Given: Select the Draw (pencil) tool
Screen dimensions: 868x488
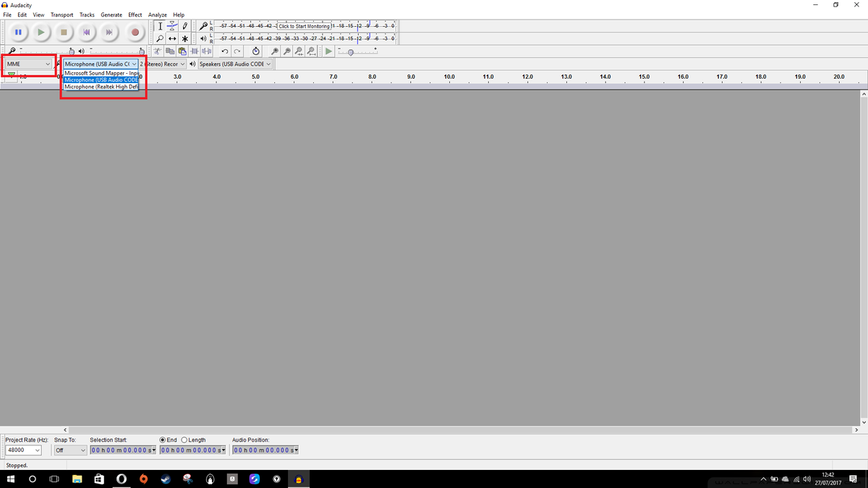Looking at the screenshot, I should tap(185, 26).
